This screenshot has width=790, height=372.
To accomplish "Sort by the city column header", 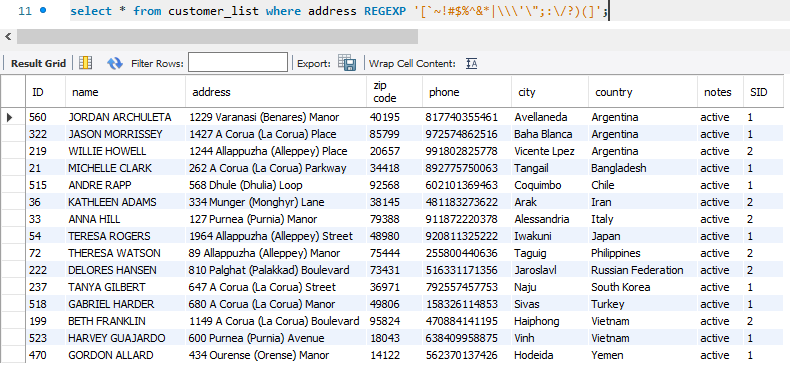I will [x=550, y=92].
